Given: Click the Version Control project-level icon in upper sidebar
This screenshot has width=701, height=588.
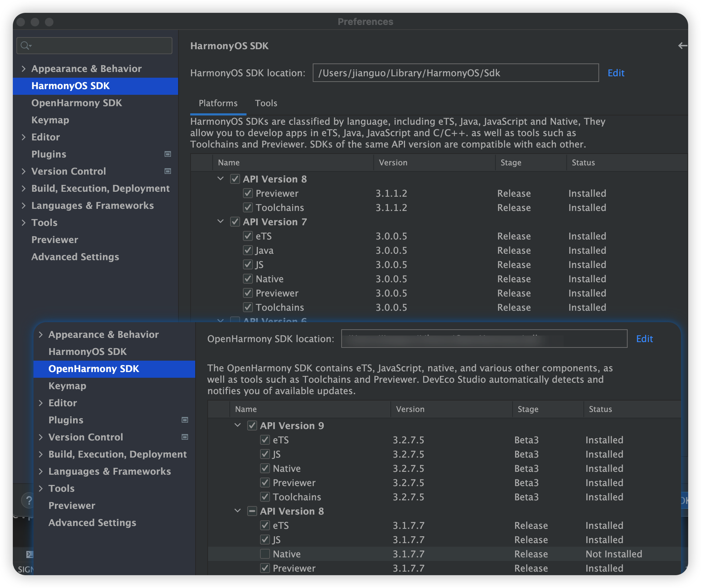Looking at the screenshot, I should pyautogui.click(x=168, y=171).
